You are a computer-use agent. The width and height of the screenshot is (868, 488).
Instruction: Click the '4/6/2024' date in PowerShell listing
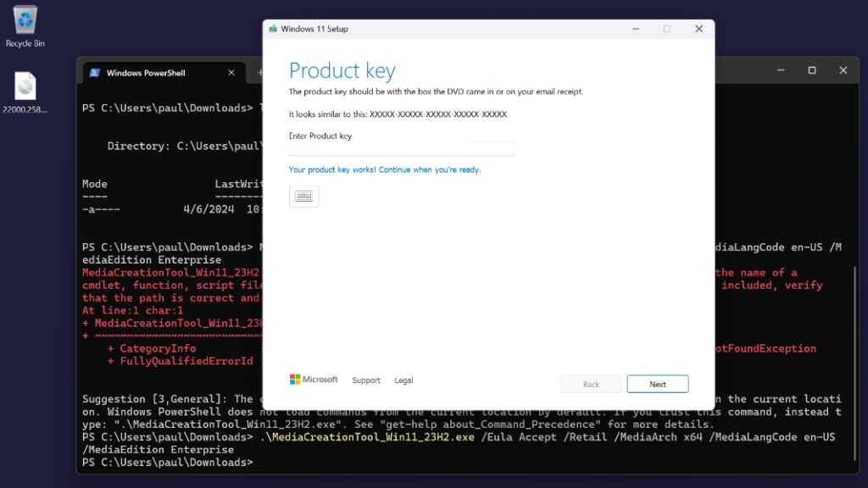coord(209,209)
